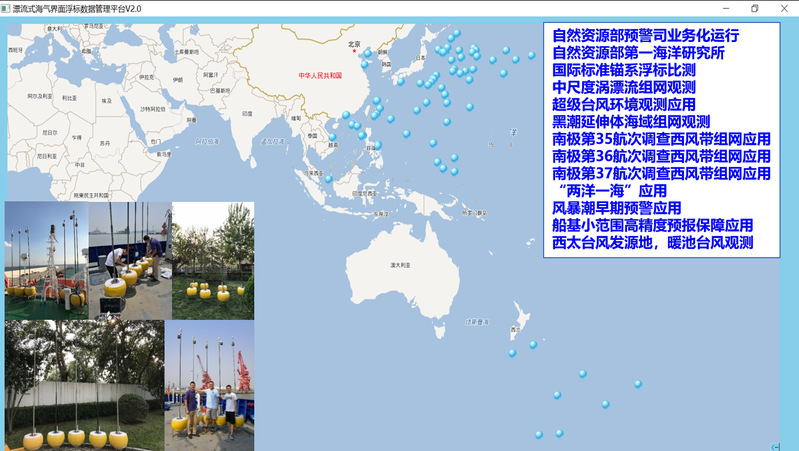The image size is (799, 451).
Task: Open the photo of workers crouching beside buoys
Action: 130,260
